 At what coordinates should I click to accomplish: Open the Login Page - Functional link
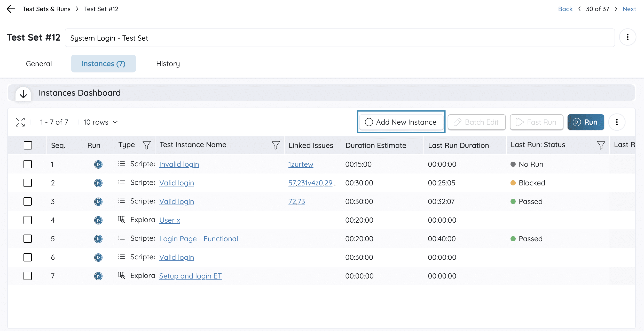point(199,239)
